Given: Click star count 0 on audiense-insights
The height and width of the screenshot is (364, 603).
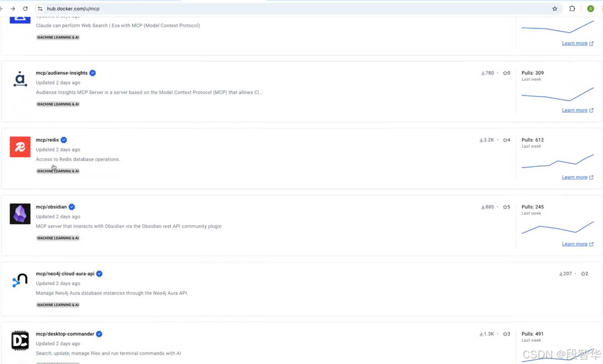Looking at the screenshot, I should [x=506, y=73].
